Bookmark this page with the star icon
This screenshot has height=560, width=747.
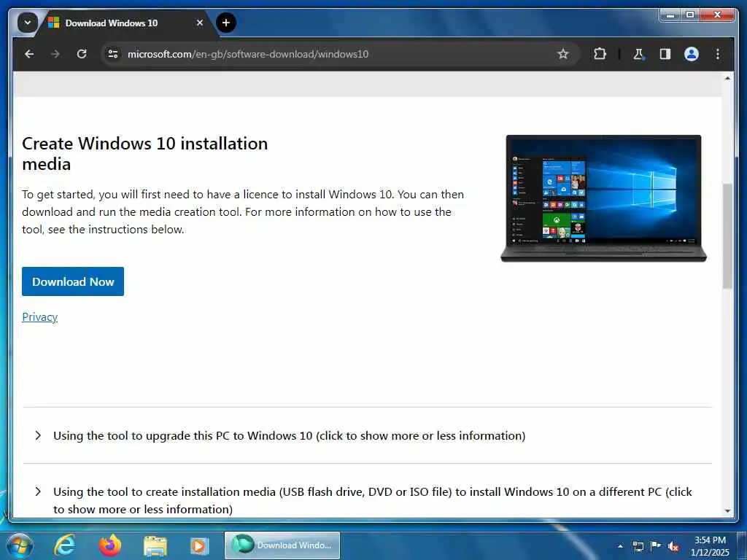[562, 54]
